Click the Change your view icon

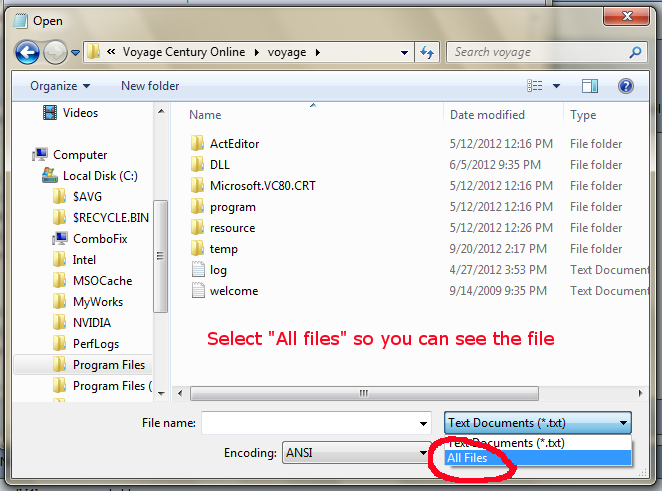(534, 86)
